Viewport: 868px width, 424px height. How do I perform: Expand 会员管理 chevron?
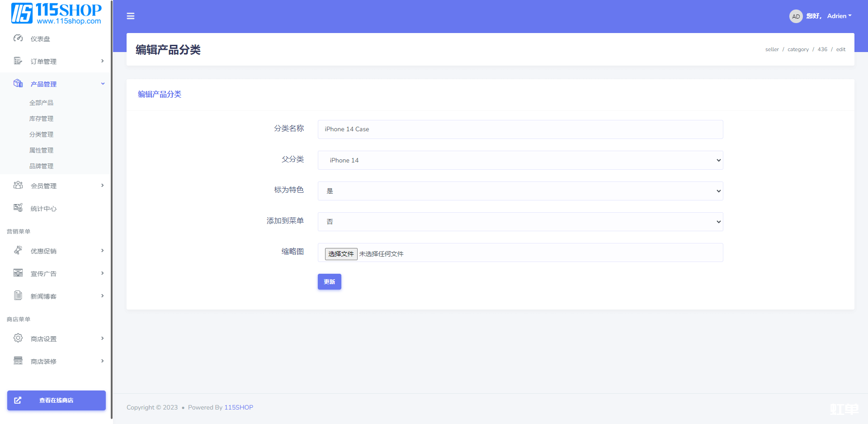(103, 186)
